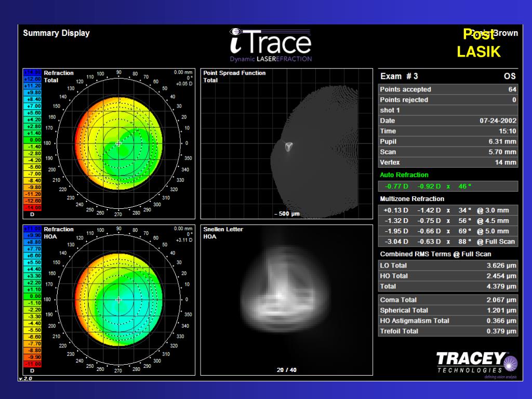Viewport: 532px width, 399px height.
Task: Click 'Combined RMS Terms @ Full Scan' heading
Action: tap(435, 254)
